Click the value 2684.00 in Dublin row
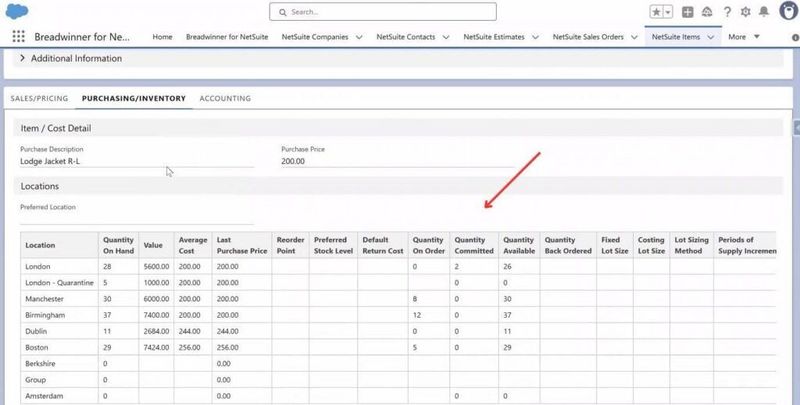800x405 pixels. tap(156, 331)
